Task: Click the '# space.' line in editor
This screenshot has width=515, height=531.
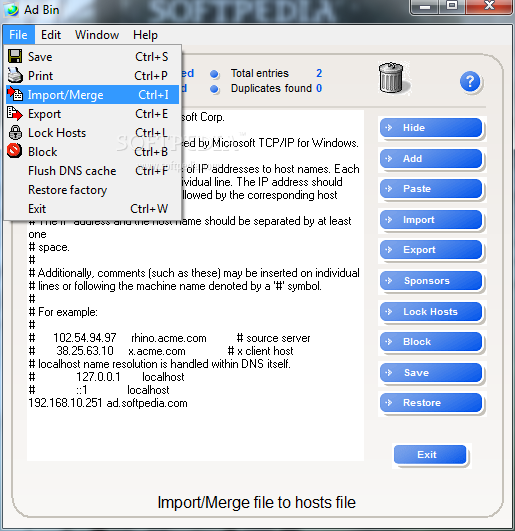Action: [49, 247]
